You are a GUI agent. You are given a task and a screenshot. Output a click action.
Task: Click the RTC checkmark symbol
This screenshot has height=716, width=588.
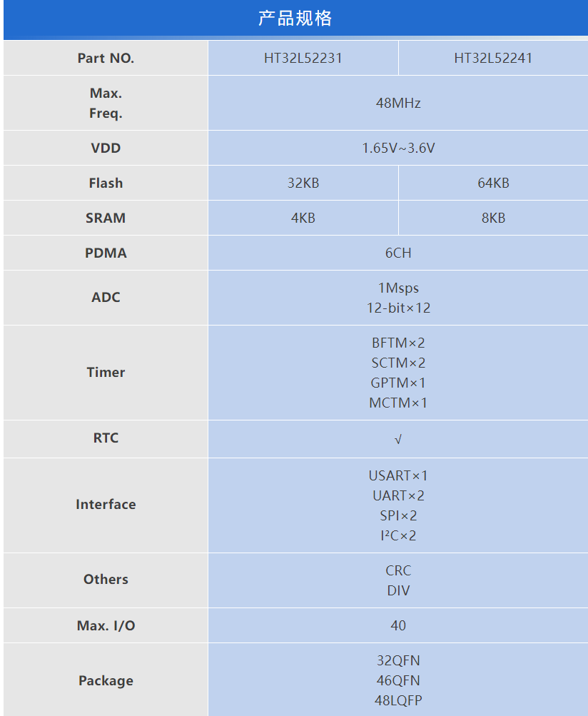click(398, 439)
